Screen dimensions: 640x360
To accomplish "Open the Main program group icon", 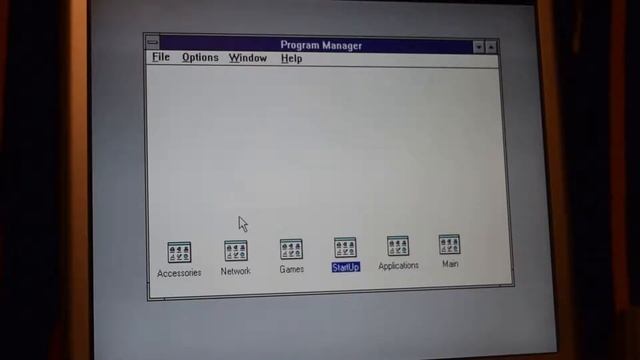I will (449, 244).
